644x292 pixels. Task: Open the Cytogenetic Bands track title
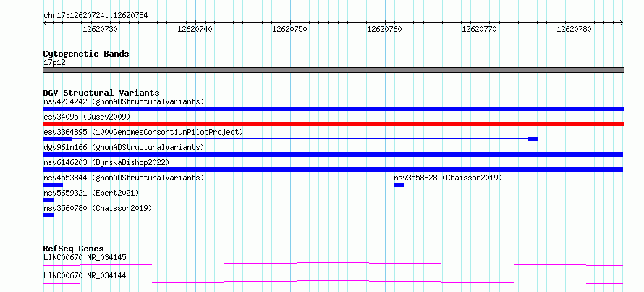(x=86, y=54)
